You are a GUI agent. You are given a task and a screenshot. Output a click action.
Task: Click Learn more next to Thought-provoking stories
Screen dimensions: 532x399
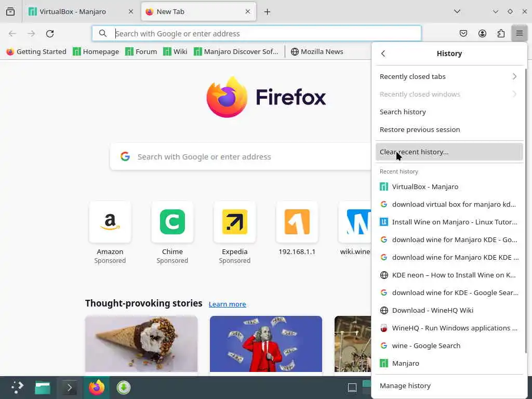(x=228, y=304)
